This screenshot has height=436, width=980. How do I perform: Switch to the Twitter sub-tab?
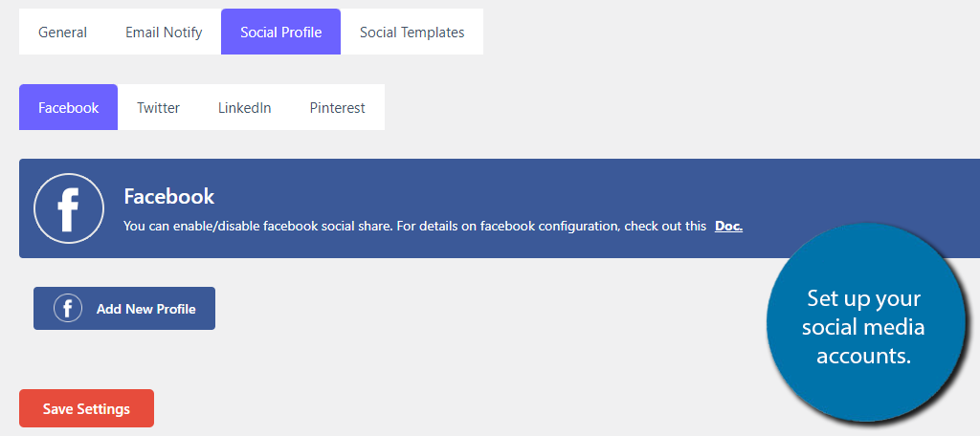[158, 107]
